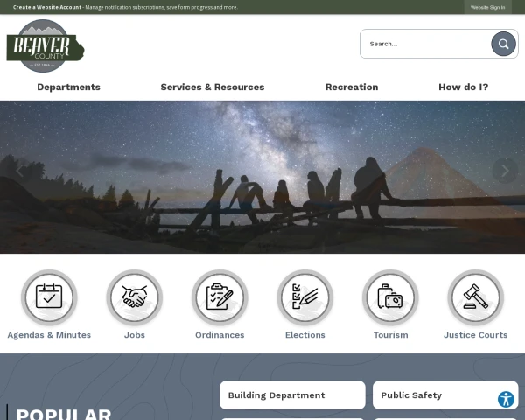The width and height of the screenshot is (525, 420).
Task: Go to the previous slideshow image
Action: [19, 171]
